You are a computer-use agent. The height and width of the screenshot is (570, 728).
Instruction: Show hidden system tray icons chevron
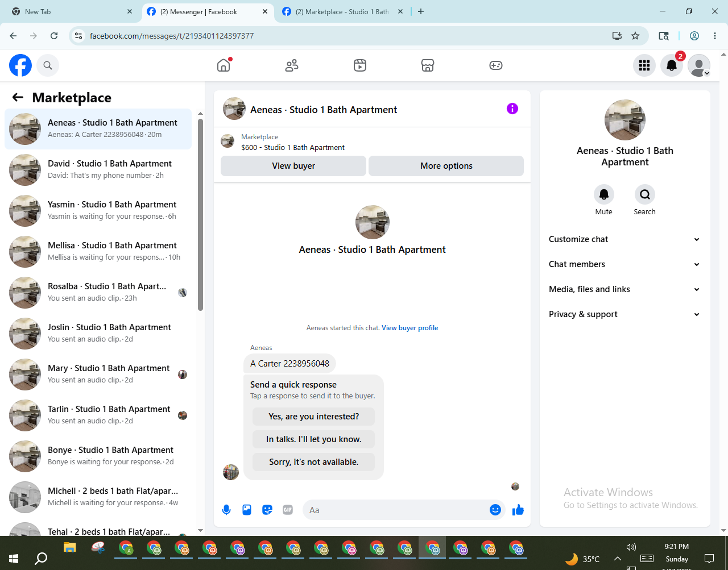617,559
